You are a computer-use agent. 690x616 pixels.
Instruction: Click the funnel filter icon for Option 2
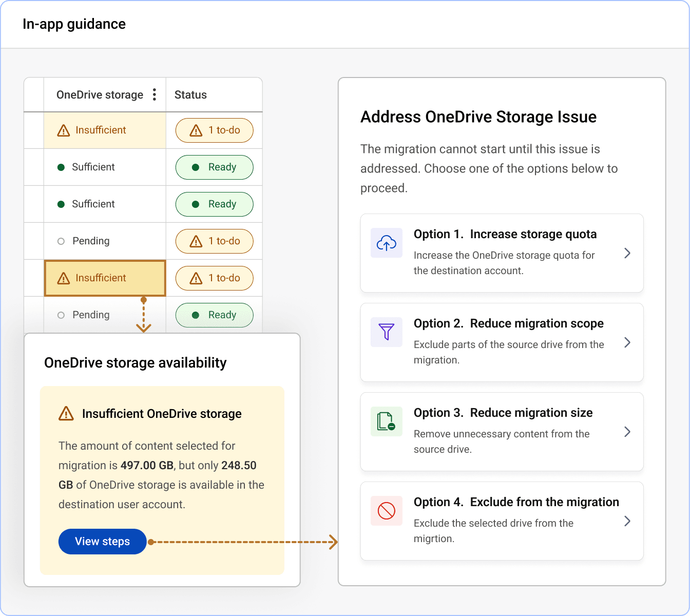coord(387,332)
